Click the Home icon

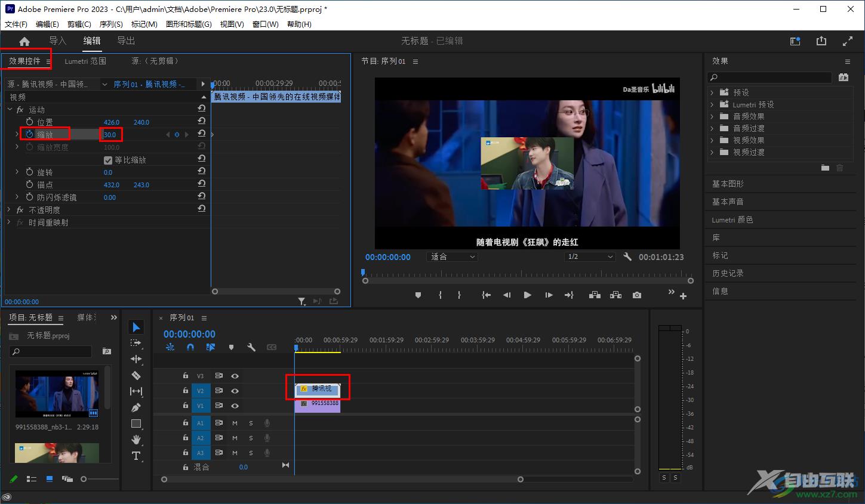pos(24,41)
